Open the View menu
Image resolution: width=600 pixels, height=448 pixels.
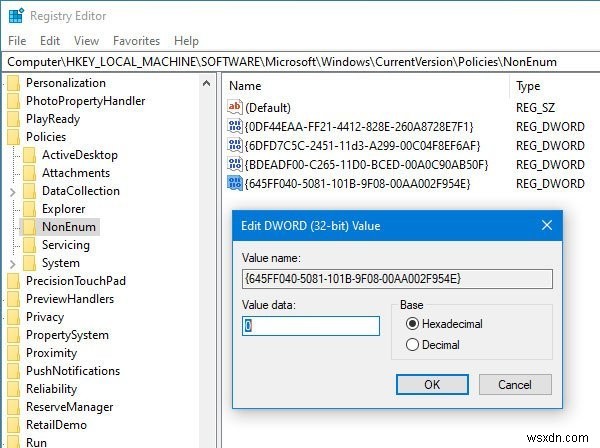(86, 41)
